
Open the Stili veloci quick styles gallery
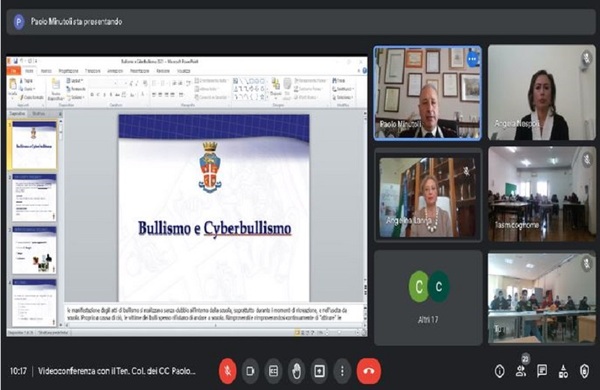[x=287, y=89]
